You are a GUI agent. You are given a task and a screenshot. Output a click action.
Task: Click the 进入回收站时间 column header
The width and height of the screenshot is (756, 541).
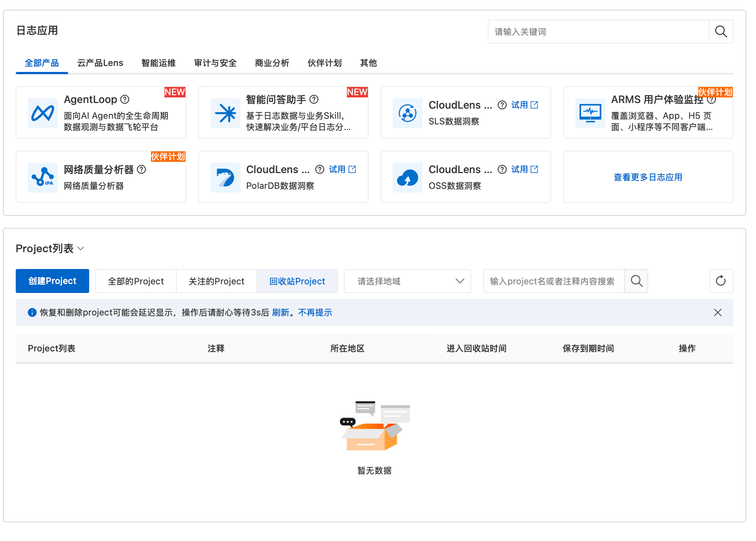[477, 348]
